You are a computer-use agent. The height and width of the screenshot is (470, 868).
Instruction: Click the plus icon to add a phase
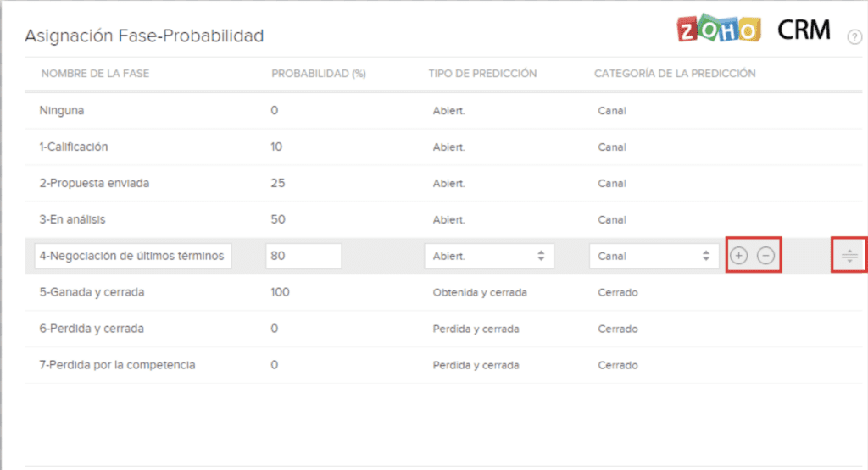click(x=739, y=256)
